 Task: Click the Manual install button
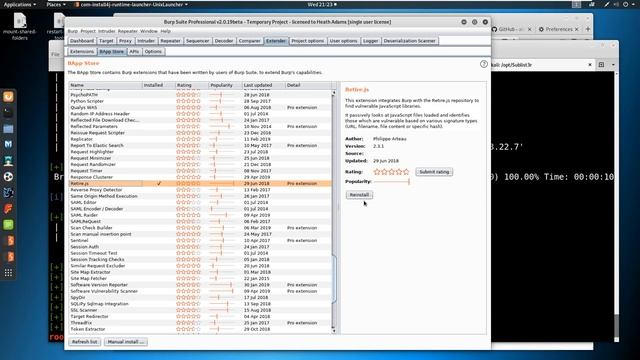(126, 342)
